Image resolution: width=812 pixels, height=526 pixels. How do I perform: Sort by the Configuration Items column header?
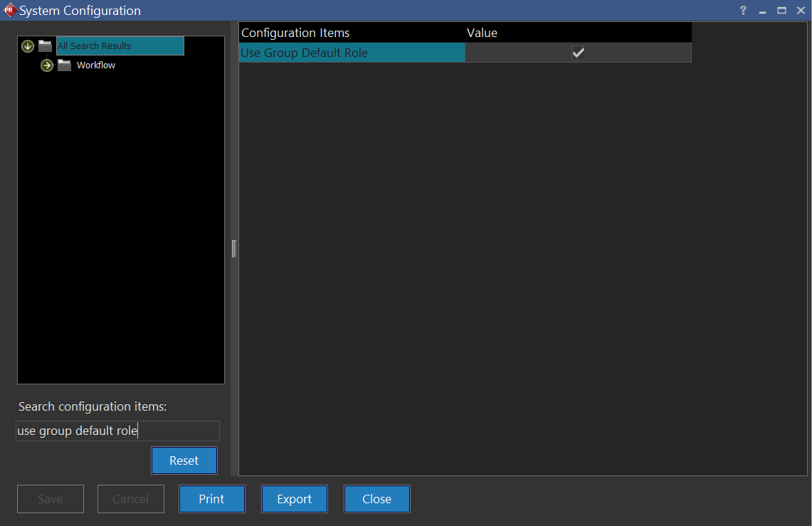click(295, 33)
